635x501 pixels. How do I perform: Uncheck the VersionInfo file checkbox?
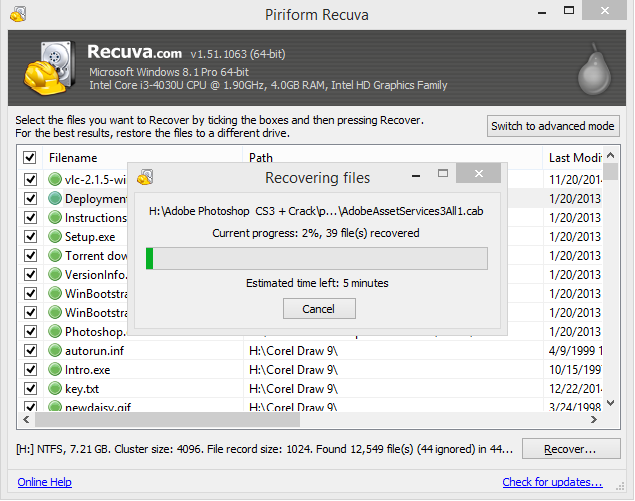point(30,274)
